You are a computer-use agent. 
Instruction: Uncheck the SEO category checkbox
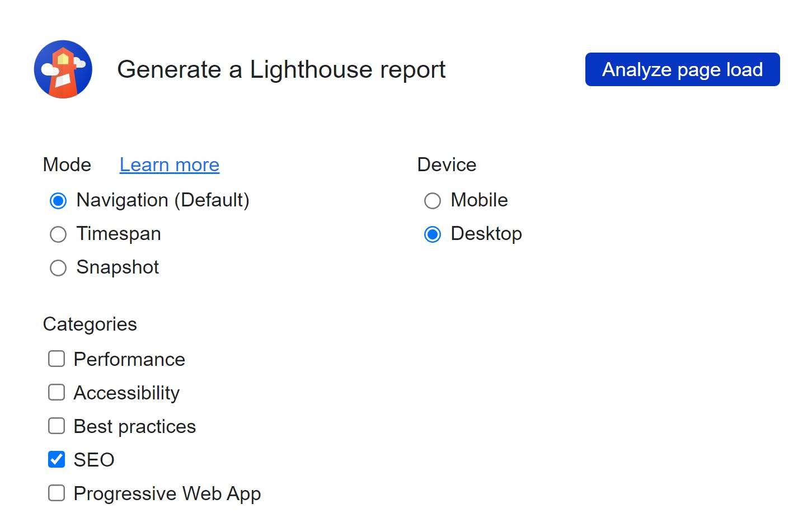click(57, 459)
